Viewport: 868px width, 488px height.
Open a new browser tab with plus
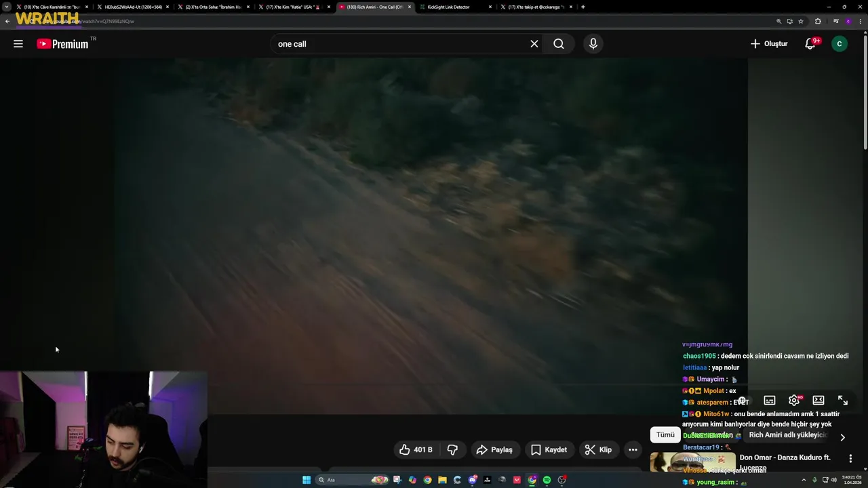pyautogui.click(x=583, y=7)
